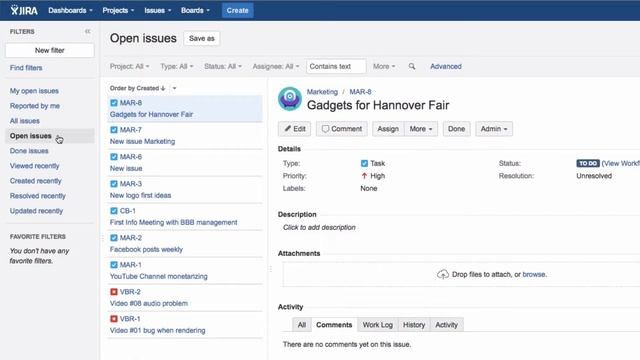Viewport: 640px width, 360px height.
Task: Click the High priority arrow icon
Action: (364, 176)
